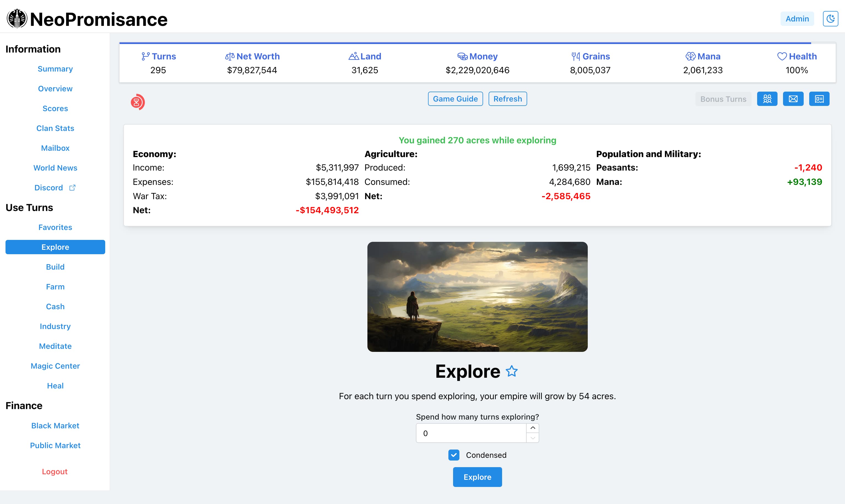
Task: Open the Build page in sidebar
Action: (x=55, y=267)
